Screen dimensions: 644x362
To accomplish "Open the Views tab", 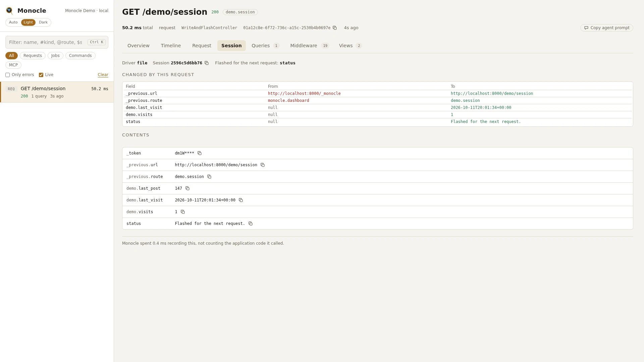I will 350,46.
